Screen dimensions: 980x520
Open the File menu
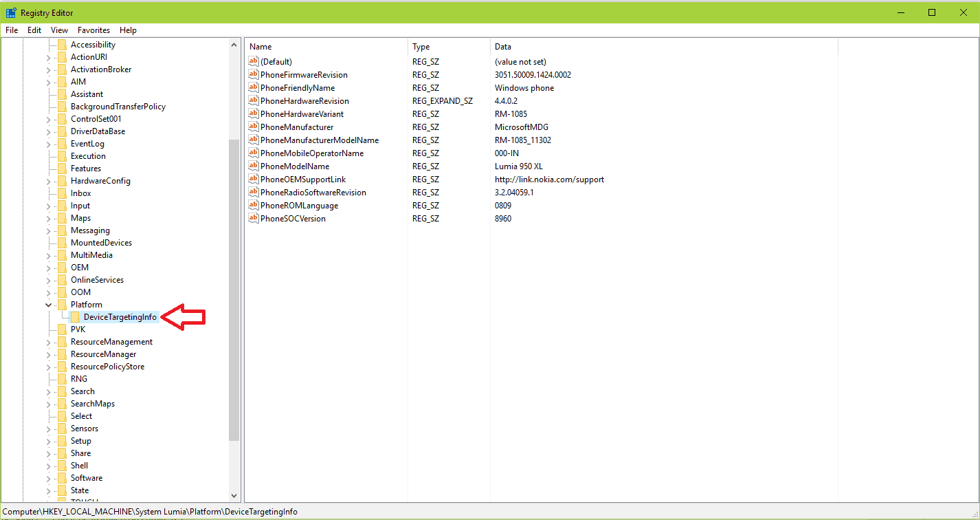(12, 30)
